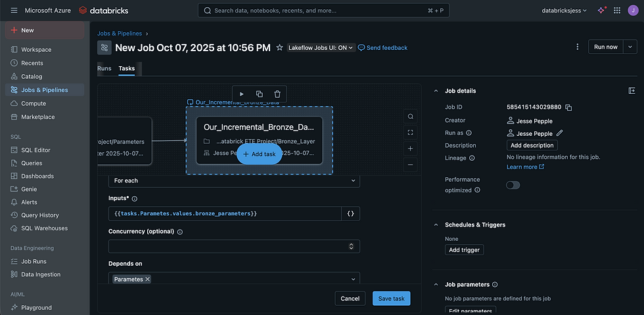
Task: Collapse the job details side panel
Action: point(632,91)
